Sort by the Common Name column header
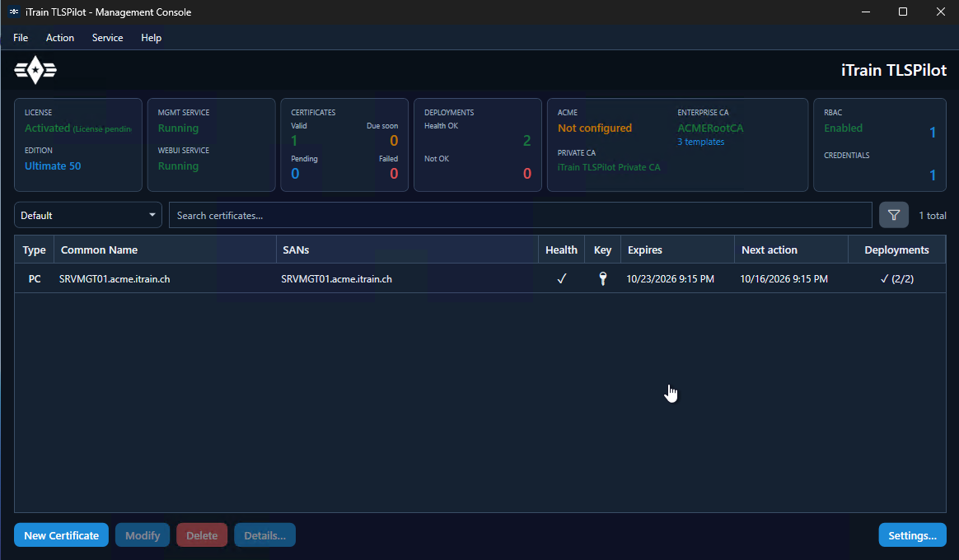The width and height of the screenshot is (959, 560). [x=165, y=250]
